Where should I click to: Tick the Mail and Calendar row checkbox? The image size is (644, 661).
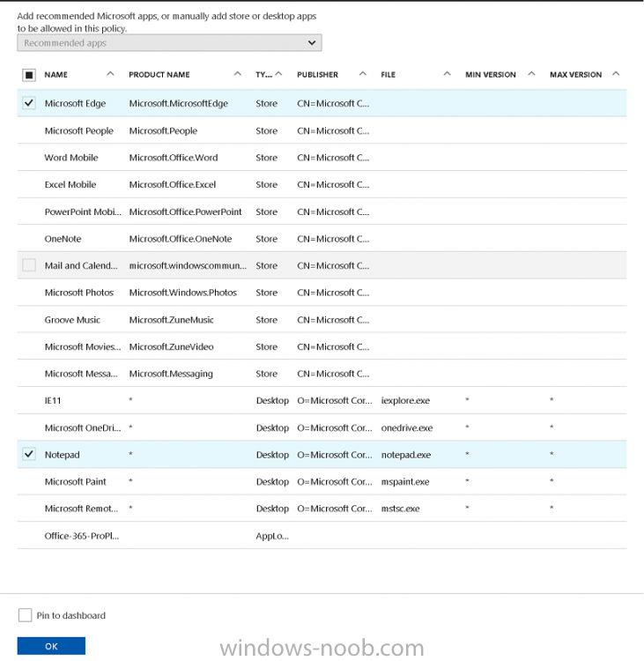pyautogui.click(x=29, y=265)
